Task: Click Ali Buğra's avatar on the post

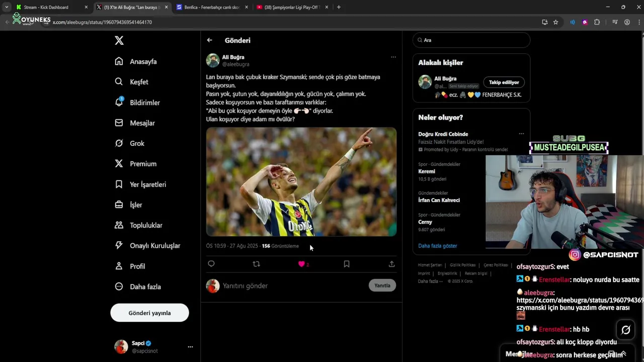Action: click(213, 60)
